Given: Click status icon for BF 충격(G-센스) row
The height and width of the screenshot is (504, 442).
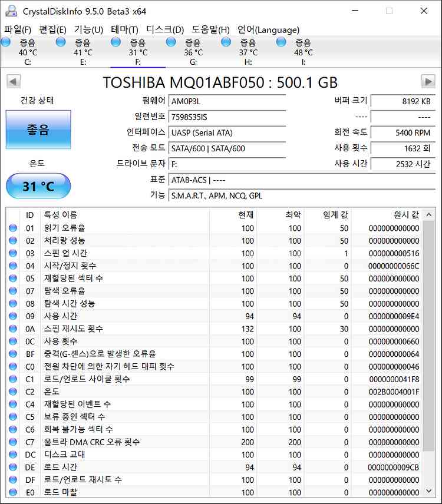Looking at the screenshot, I should tap(13, 354).
